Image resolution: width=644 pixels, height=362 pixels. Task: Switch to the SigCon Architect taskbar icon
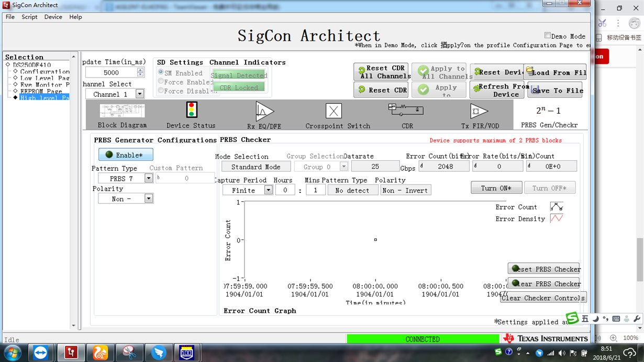[x=71, y=352]
